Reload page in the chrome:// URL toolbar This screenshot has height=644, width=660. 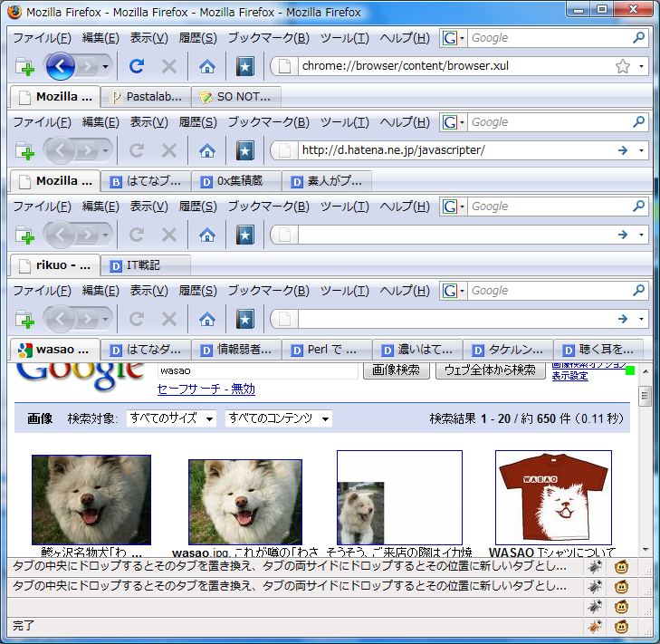pos(137,66)
